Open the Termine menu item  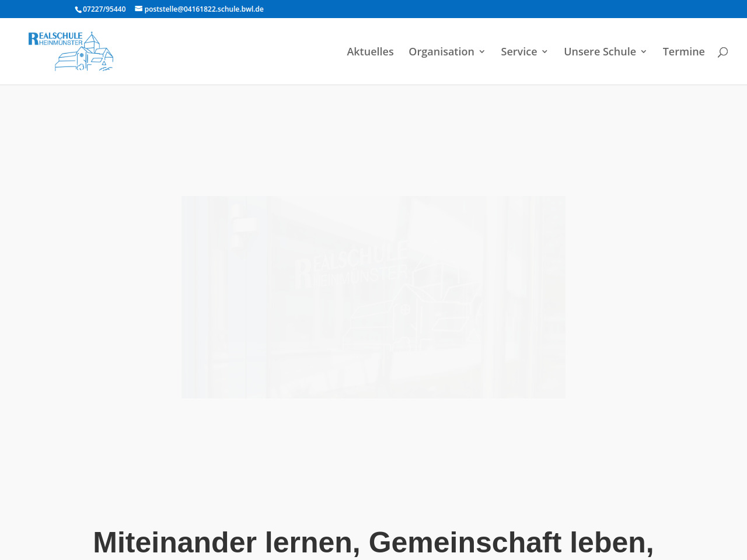point(683,52)
